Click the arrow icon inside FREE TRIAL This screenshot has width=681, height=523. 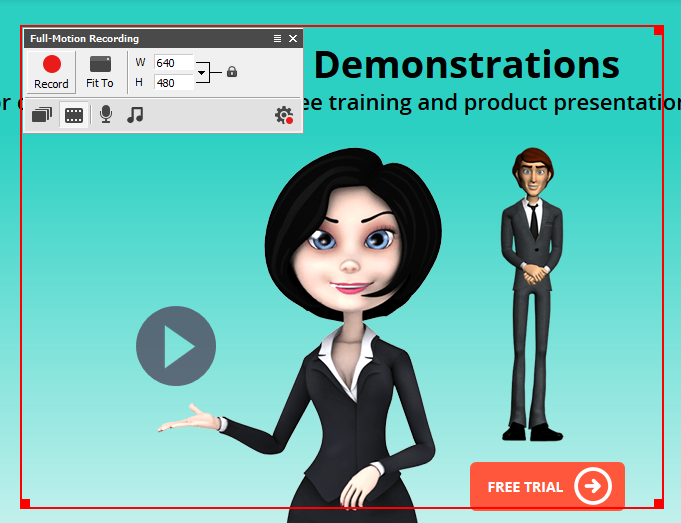click(593, 487)
